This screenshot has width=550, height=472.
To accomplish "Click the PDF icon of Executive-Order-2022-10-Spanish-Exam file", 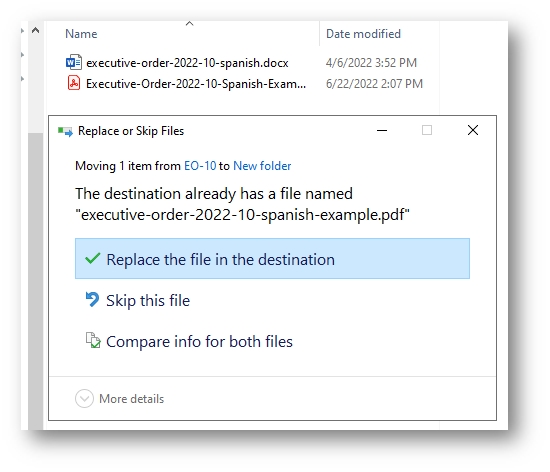I will click(x=74, y=83).
